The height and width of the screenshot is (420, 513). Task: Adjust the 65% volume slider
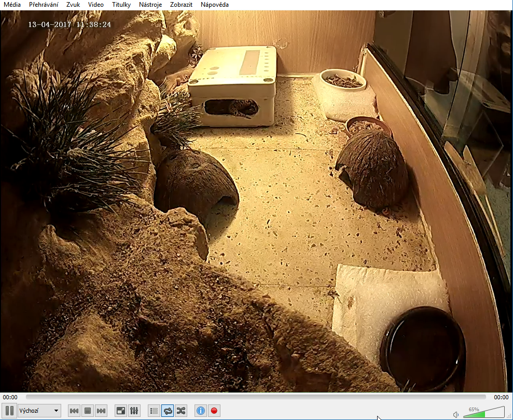[x=484, y=412]
